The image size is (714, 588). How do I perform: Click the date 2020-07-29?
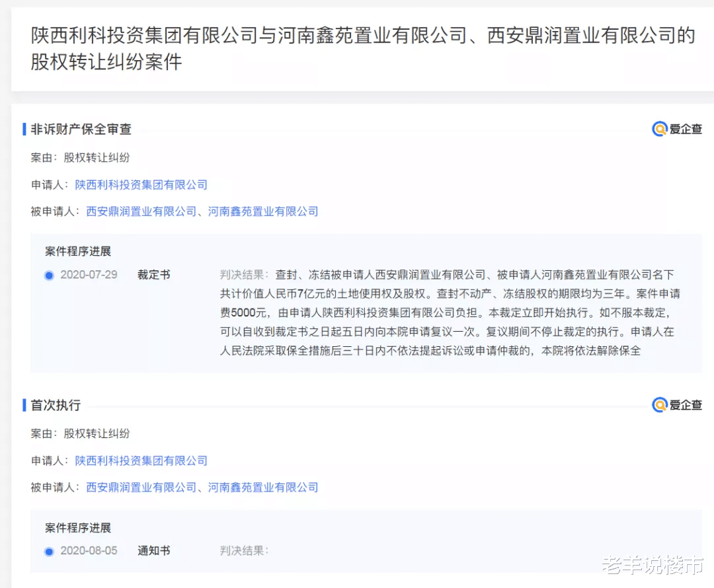[x=89, y=275]
